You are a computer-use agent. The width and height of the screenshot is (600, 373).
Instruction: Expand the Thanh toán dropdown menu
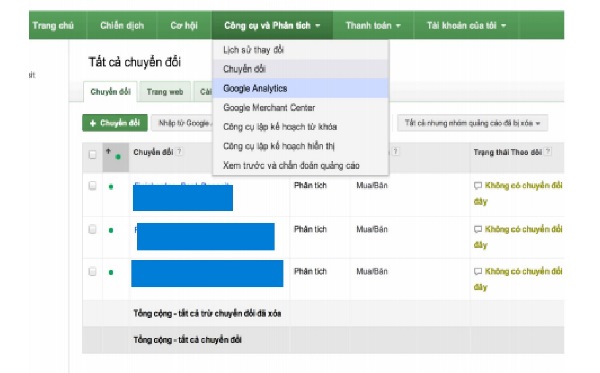coord(373,26)
